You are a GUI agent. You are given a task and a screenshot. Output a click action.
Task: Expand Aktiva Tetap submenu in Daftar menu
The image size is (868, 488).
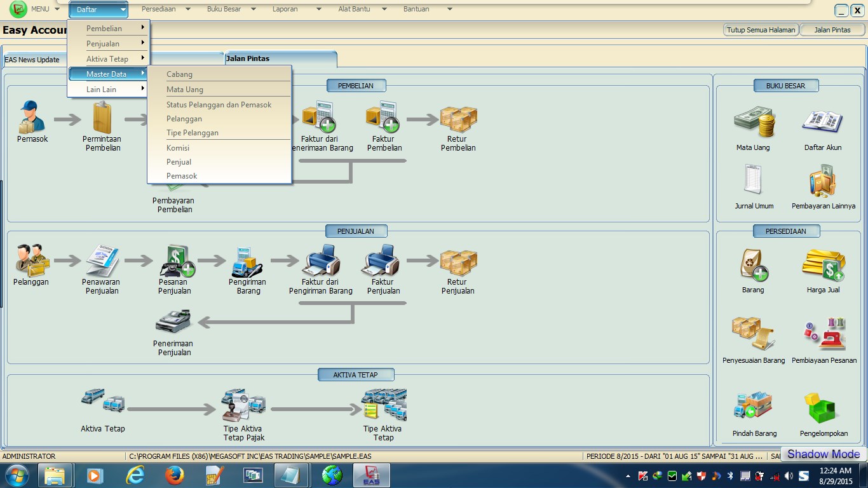tap(109, 59)
